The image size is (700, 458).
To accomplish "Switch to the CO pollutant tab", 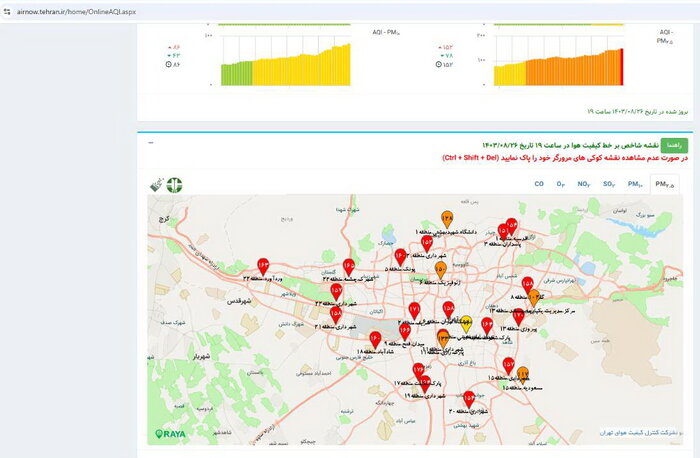I will tap(539, 184).
